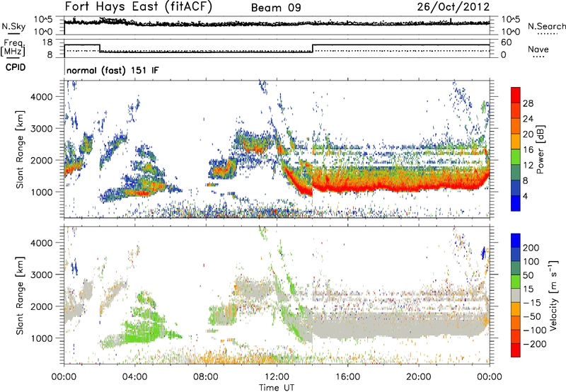
Task: Click the red segment of Power colorbar
Action: 516,95
